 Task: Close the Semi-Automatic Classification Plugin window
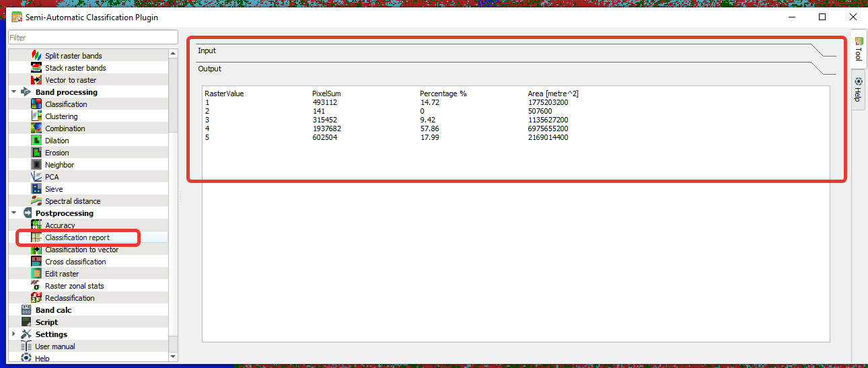pos(853,17)
